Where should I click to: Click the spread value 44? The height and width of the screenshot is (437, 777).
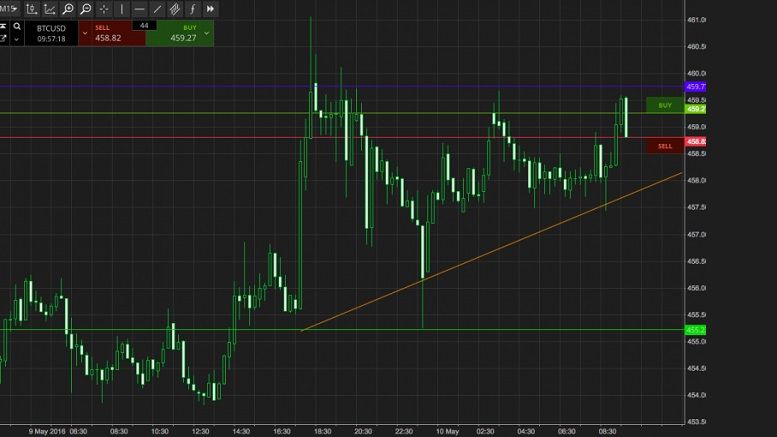(x=144, y=25)
